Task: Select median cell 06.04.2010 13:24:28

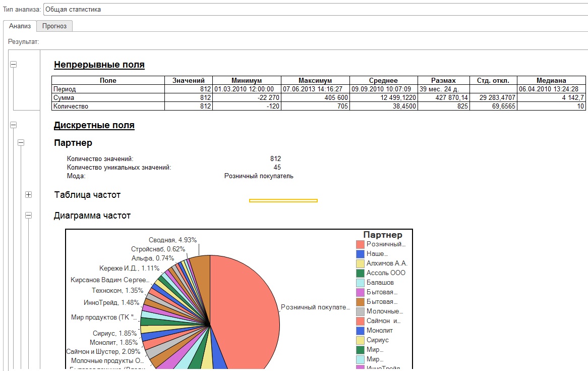Action: [551, 89]
